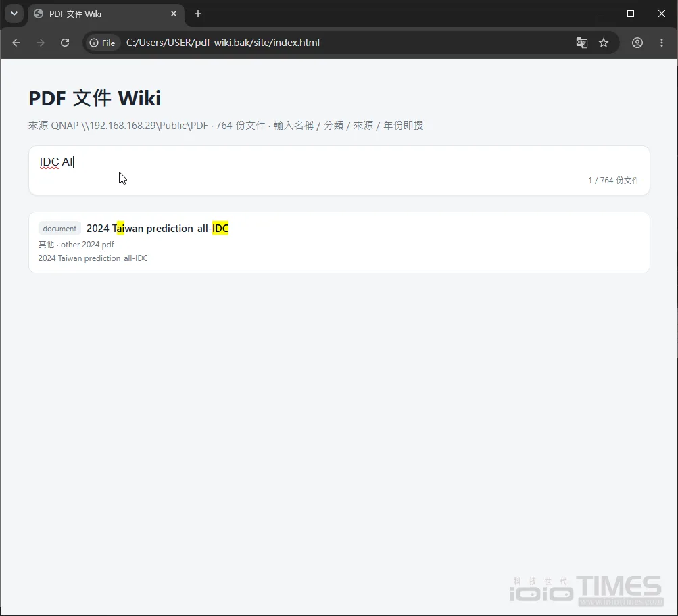Open the translate page icon
This screenshot has width=678, height=616.
coord(581,43)
